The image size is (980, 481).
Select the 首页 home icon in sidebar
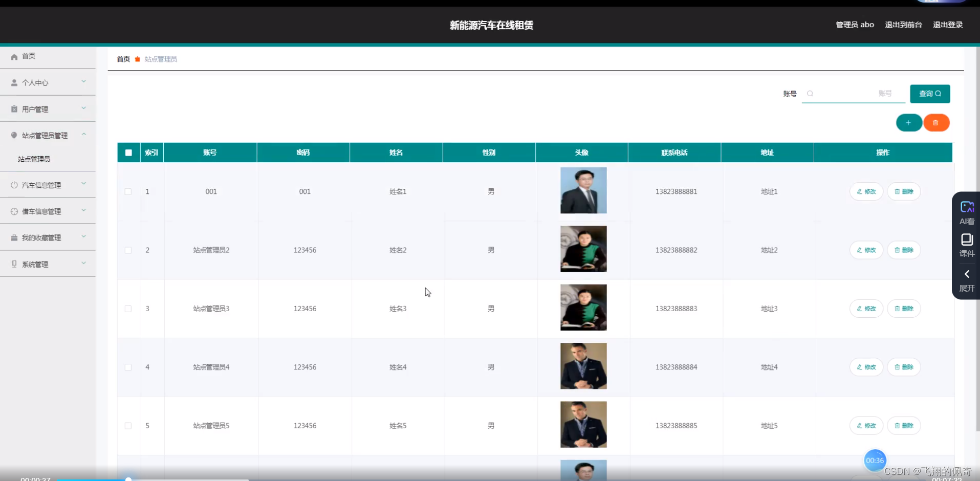tap(14, 56)
